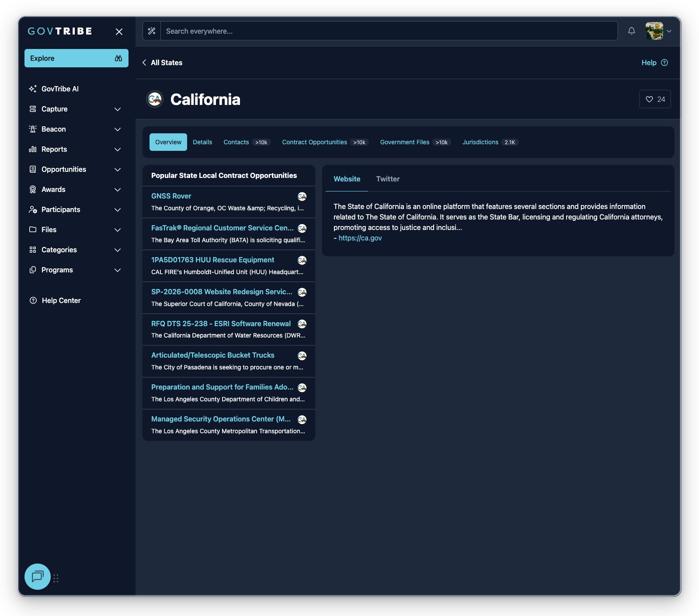699x616 pixels.
Task: Switch to the Details tab
Action: (202, 142)
